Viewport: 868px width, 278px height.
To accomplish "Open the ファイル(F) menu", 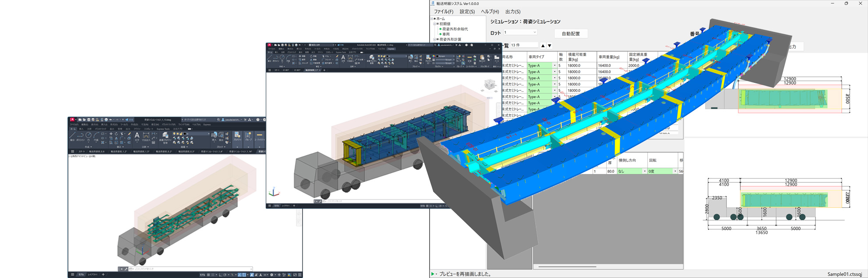I will [x=443, y=12].
